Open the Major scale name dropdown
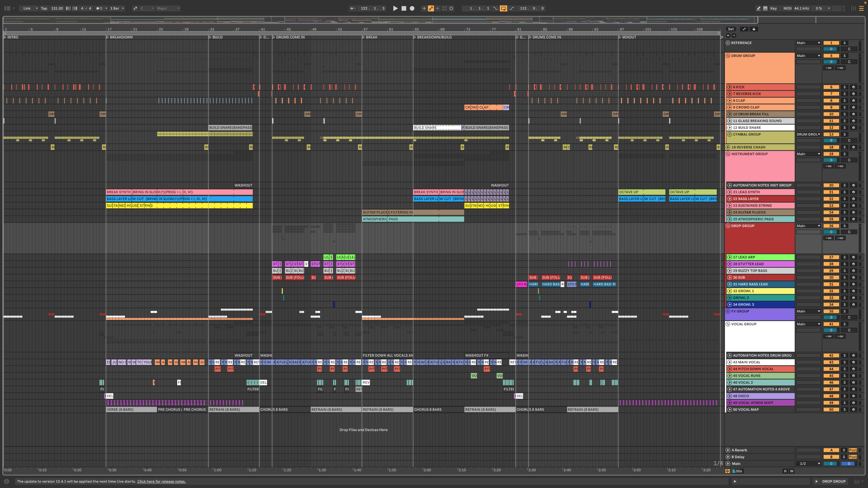868x488 pixels. (168, 8)
